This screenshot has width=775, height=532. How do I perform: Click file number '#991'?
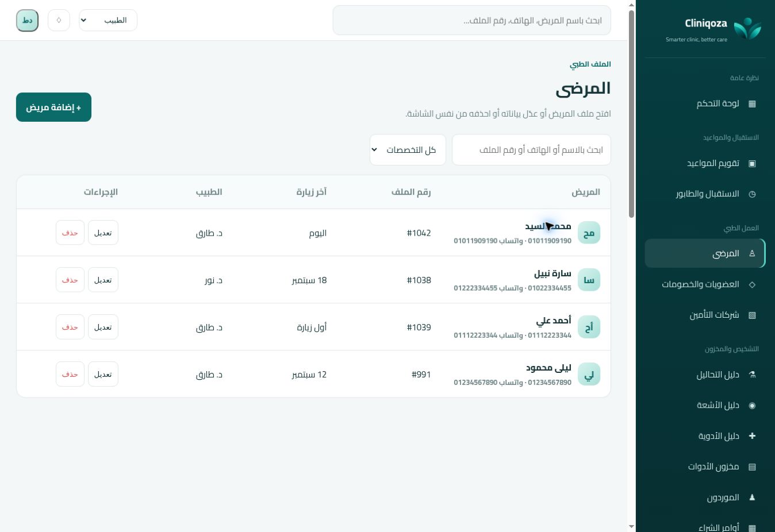coord(421,374)
